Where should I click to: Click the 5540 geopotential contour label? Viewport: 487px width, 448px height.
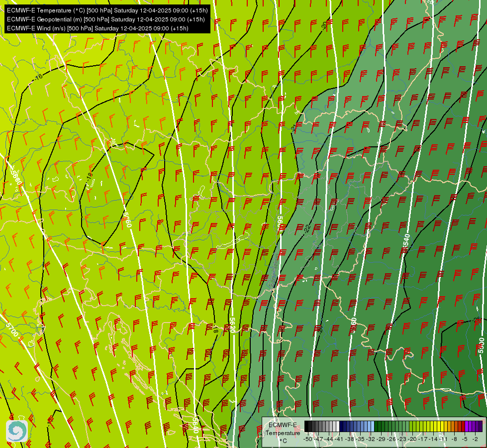[x=406, y=242]
